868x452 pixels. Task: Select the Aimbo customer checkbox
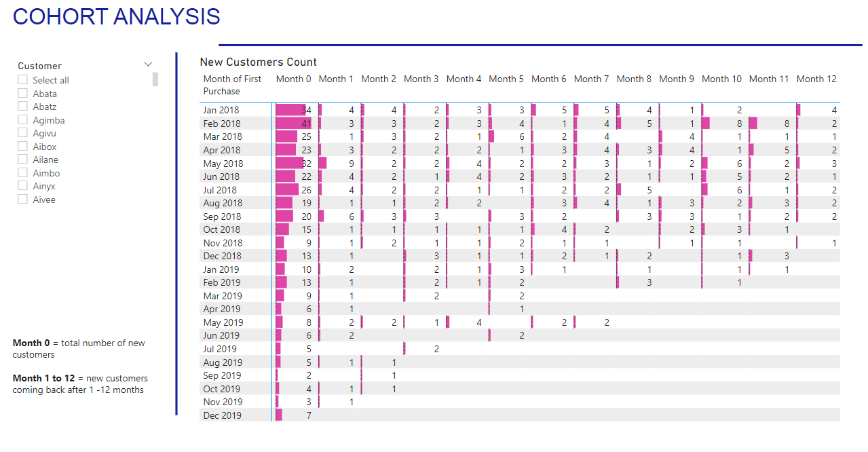tap(23, 173)
